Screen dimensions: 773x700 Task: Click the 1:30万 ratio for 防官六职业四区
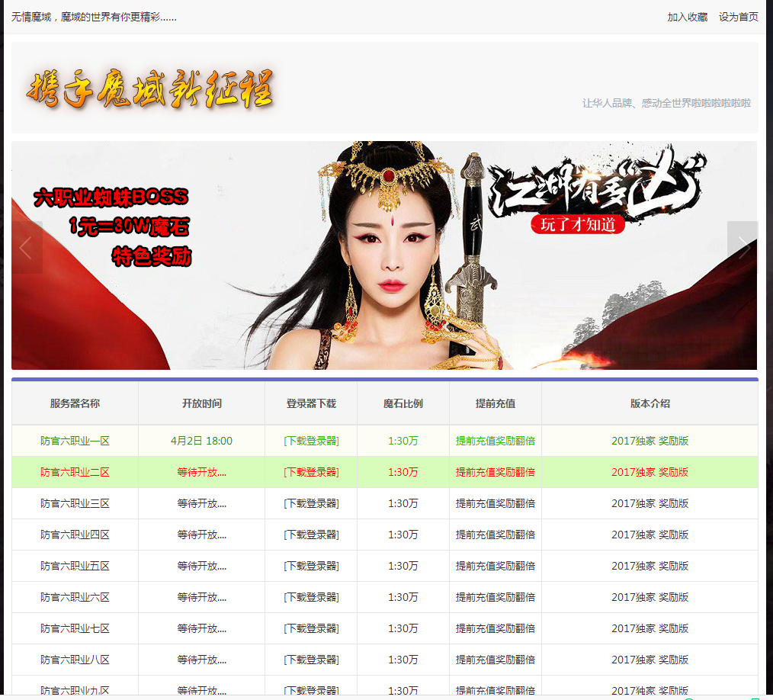[x=403, y=535]
